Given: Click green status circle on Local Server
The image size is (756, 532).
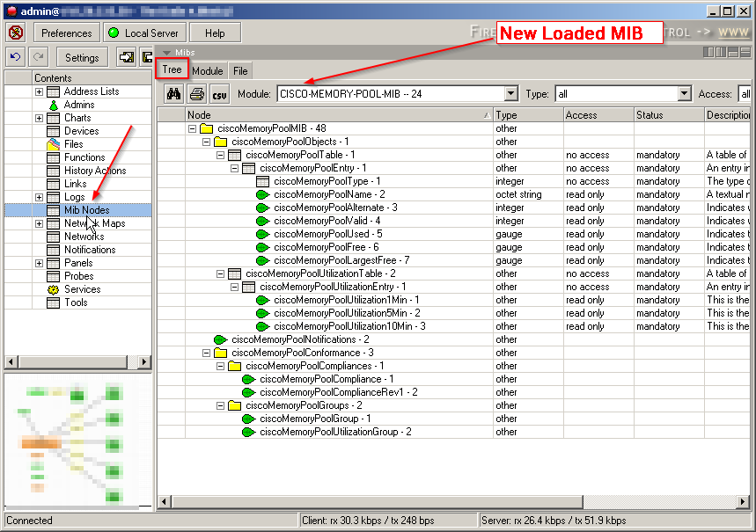Looking at the screenshot, I should (x=114, y=33).
